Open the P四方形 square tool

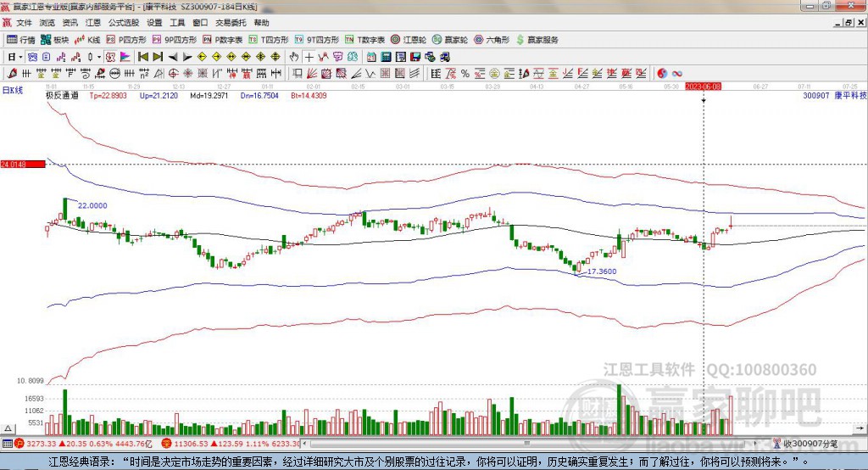126,40
